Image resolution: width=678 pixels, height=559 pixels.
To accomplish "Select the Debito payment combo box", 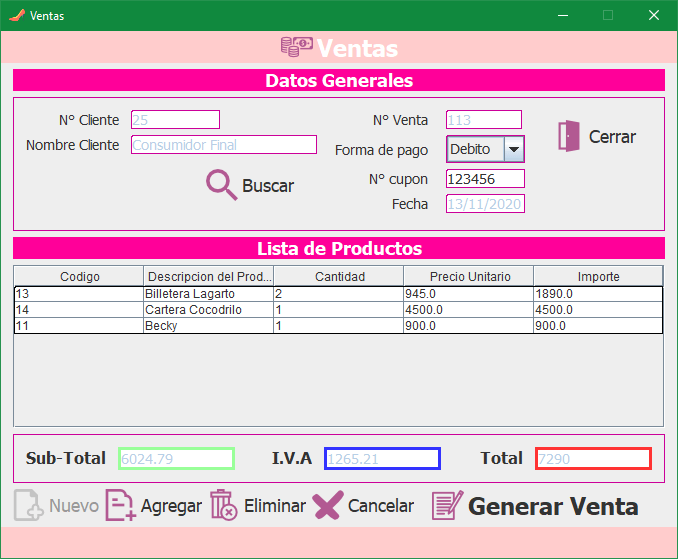I will pos(474,149).
